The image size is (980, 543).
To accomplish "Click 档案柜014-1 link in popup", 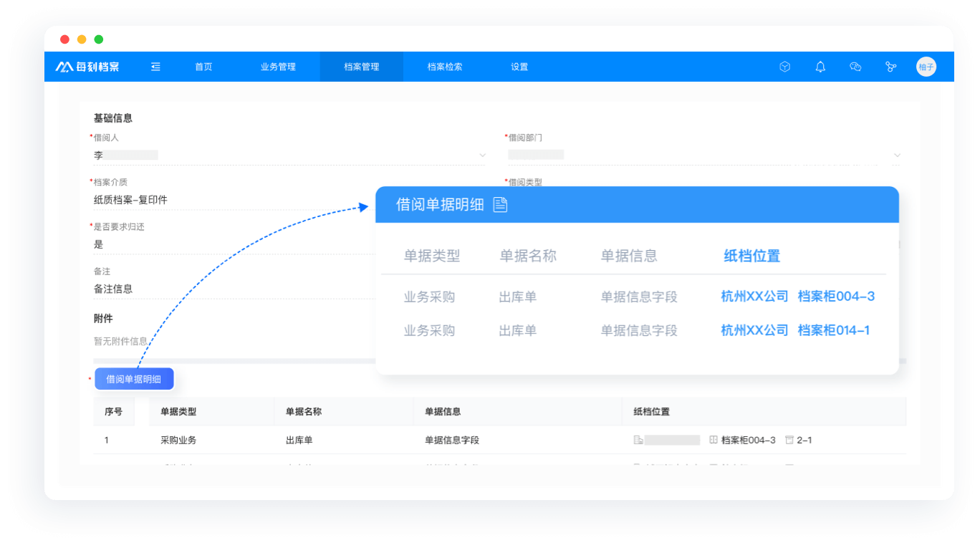I will tap(834, 330).
